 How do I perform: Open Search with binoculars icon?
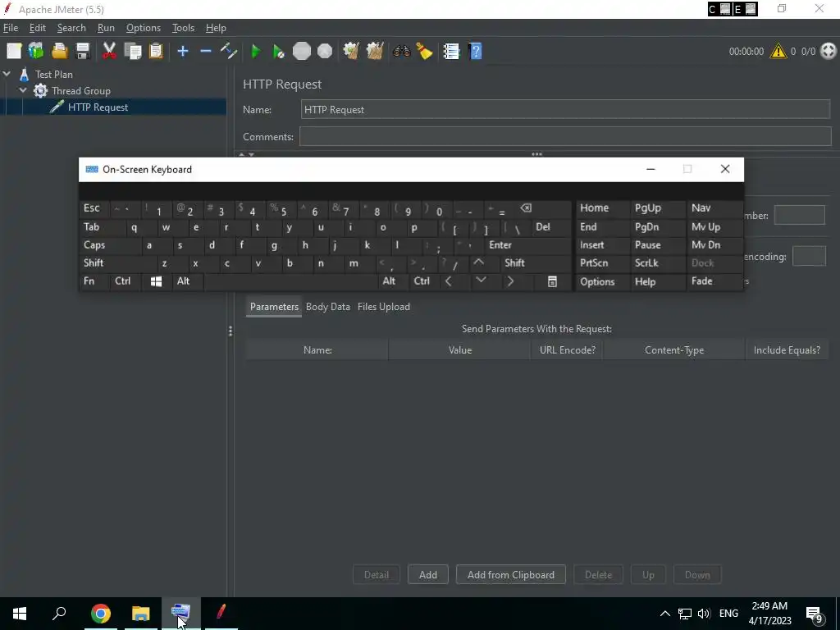tap(401, 52)
